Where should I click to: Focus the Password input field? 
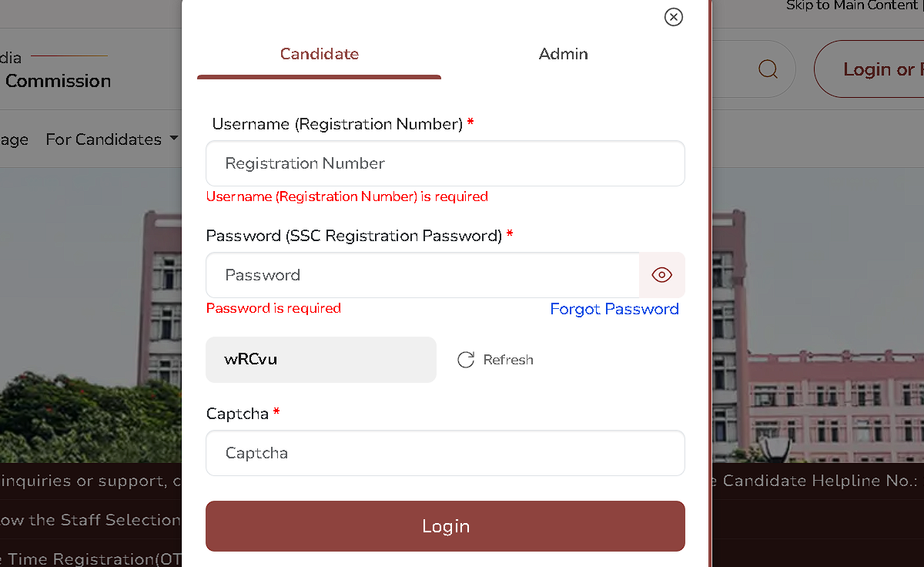coord(422,275)
